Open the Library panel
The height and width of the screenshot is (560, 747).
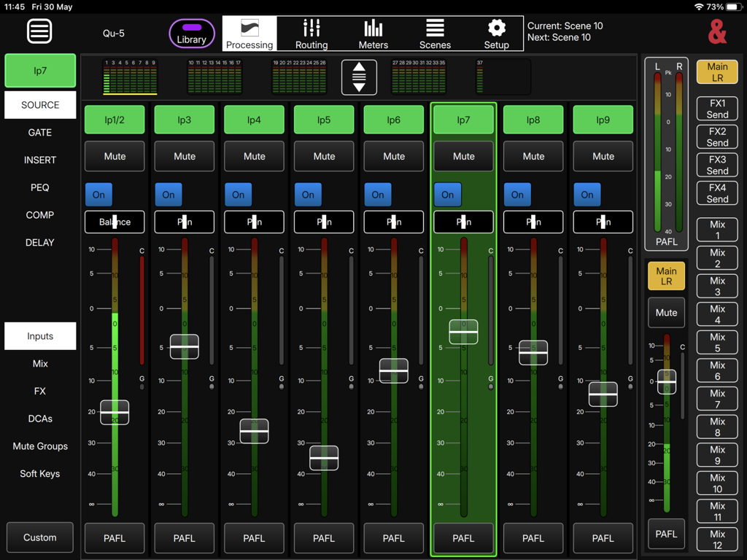tap(192, 34)
